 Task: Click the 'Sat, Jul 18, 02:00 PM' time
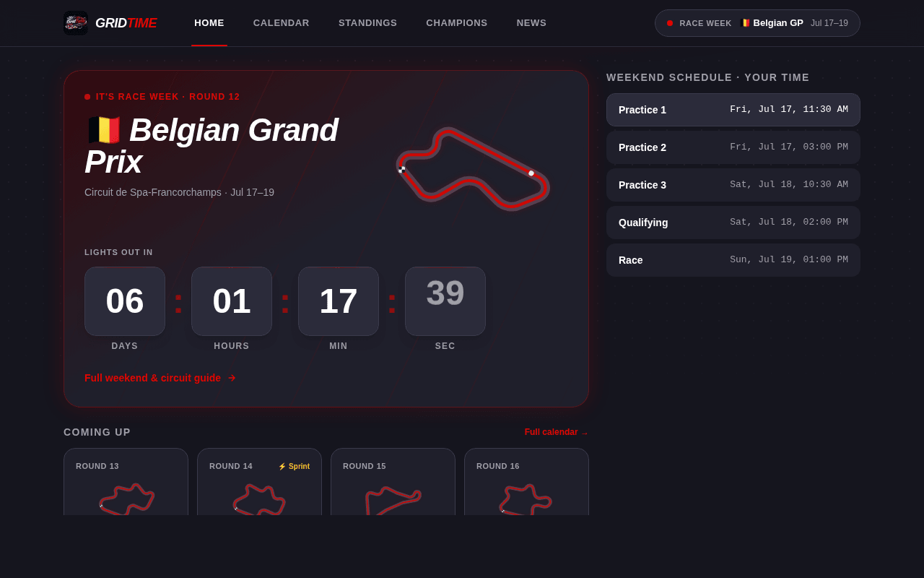(x=789, y=223)
